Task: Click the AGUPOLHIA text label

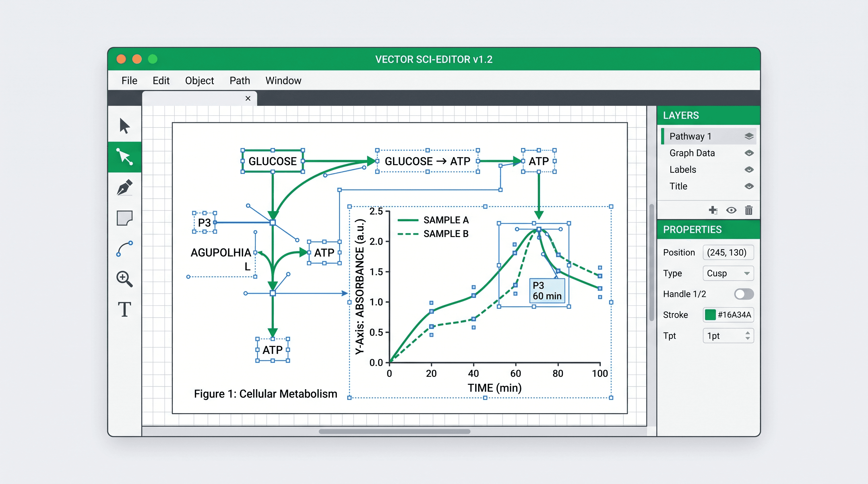Action: [x=221, y=253]
